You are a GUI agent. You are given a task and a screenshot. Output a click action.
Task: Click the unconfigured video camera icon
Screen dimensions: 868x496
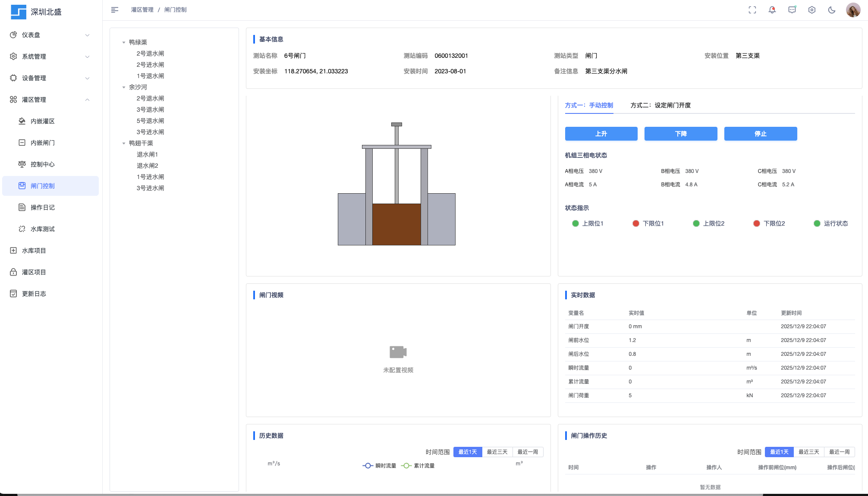(398, 352)
